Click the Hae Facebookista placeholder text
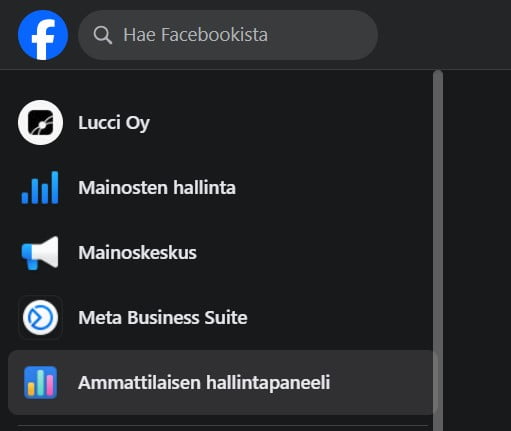The height and width of the screenshot is (431, 511). [195, 35]
